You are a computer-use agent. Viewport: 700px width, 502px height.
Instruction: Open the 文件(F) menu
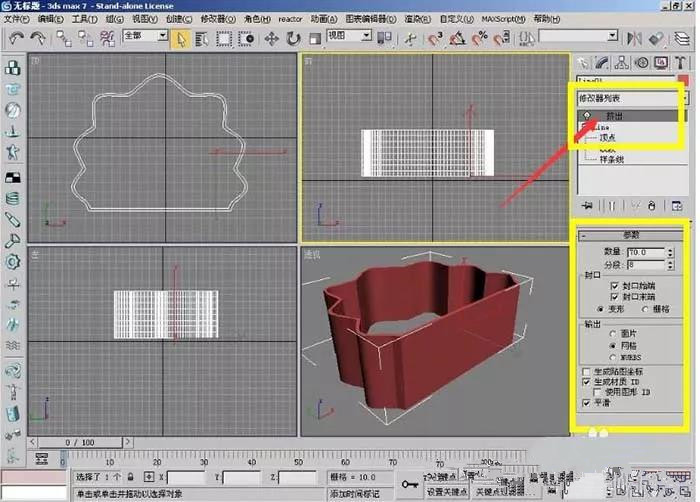pos(17,19)
